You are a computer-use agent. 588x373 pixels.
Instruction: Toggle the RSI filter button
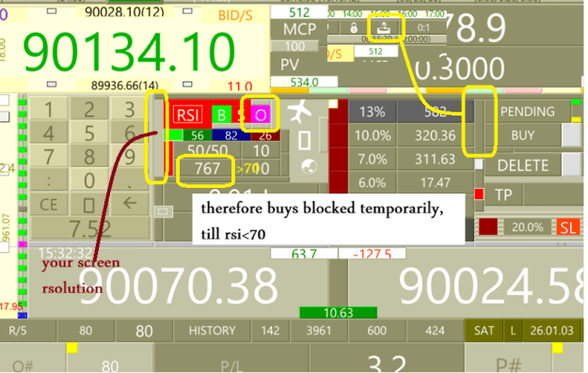(x=187, y=115)
